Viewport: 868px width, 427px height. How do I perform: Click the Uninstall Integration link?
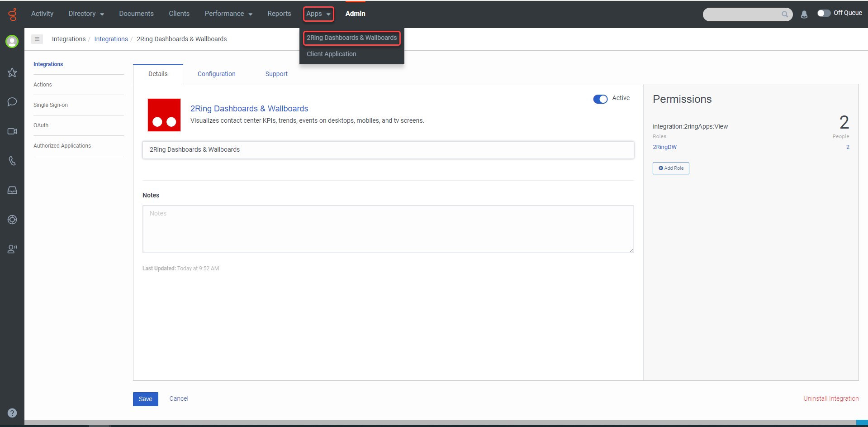pos(830,398)
